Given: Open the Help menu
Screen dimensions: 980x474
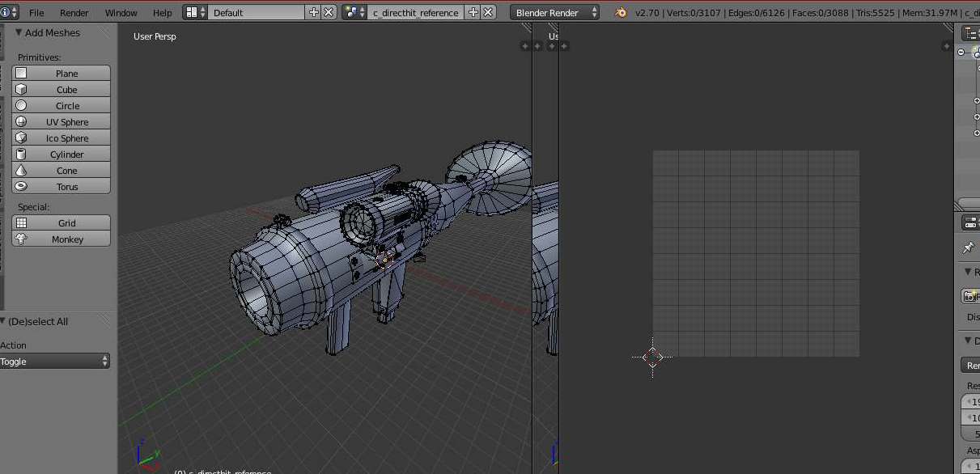Looking at the screenshot, I should coord(163,13).
